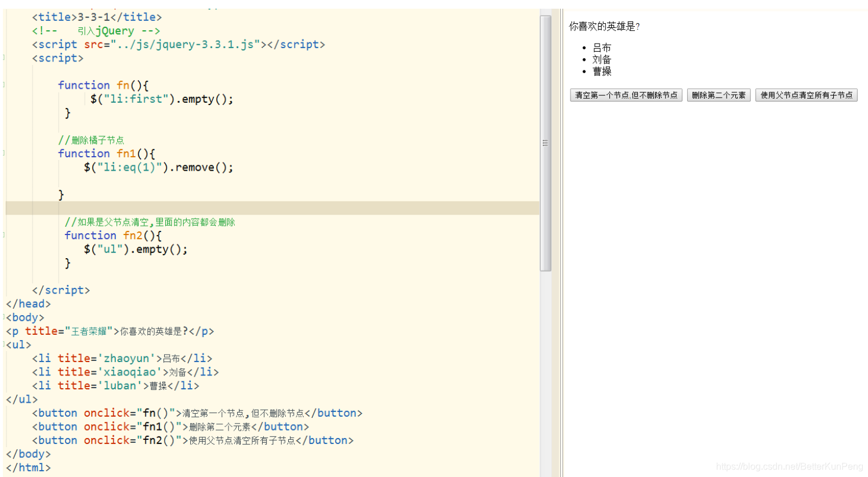
Task: Click the '使用父节点清空所有子节点' button in preview
Action: click(x=806, y=95)
